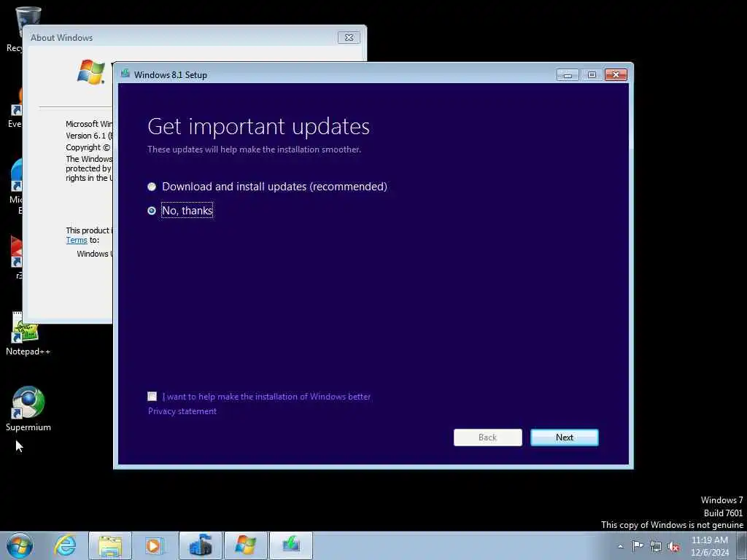Click the muted volume tray icon
The height and width of the screenshot is (560, 747).
click(673, 546)
